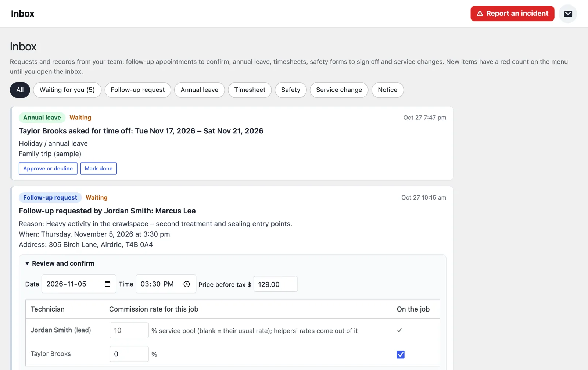588x370 pixels.
Task: Filter by Notice chip
Action: [x=388, y=90]
